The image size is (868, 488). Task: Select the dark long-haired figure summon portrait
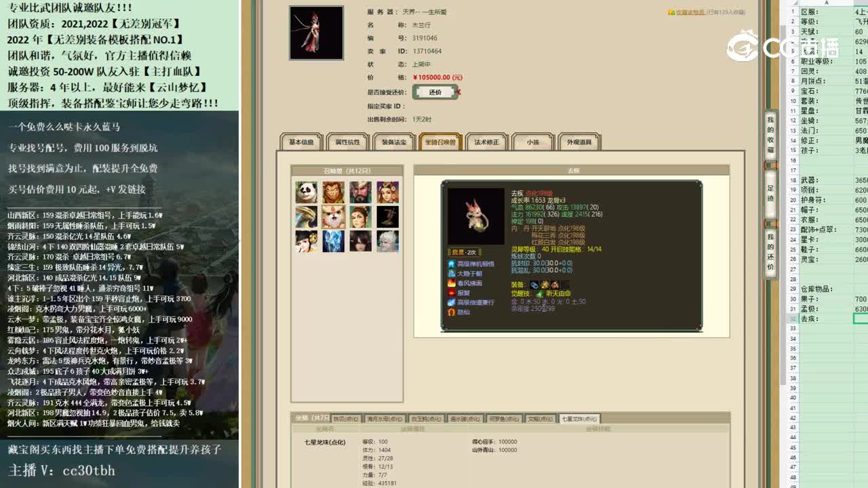[361, 241]
